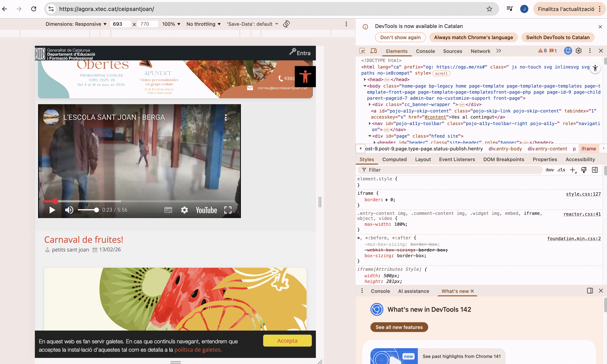Mute the YouTube video volume
This screenshot has height=364, width=607.
(x=69, y=210)
